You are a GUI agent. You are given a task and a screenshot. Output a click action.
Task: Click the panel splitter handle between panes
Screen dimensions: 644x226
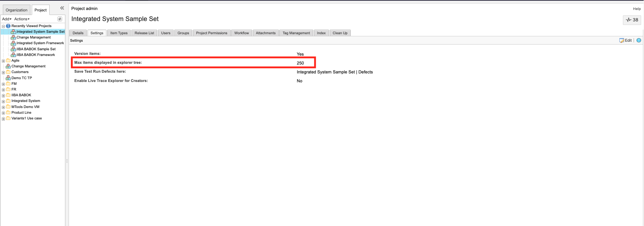[x=67, y=161]
